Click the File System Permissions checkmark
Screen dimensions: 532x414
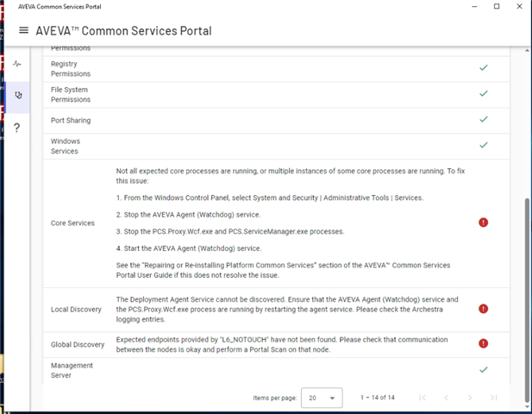pos(484,93)
